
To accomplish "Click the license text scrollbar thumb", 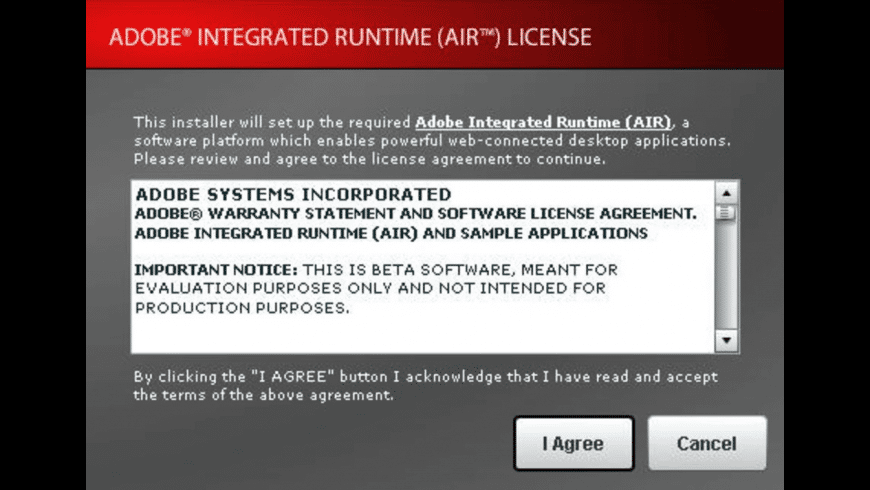I will [726, 213].
